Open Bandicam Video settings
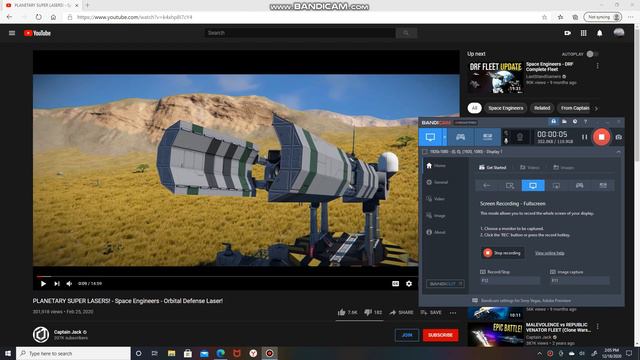Image resolution: width=640 pixels, height=360 pixels. click(x=435, y=199)
